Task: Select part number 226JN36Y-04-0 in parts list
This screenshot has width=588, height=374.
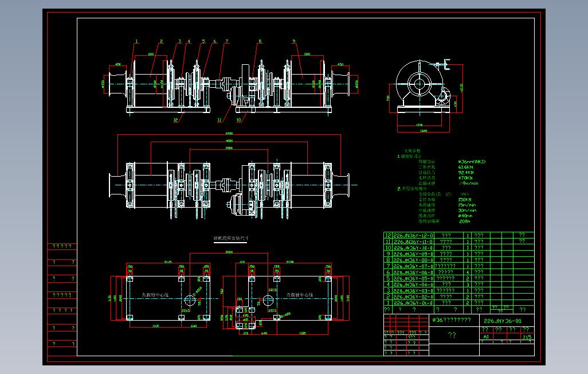Action: point(413,285)
